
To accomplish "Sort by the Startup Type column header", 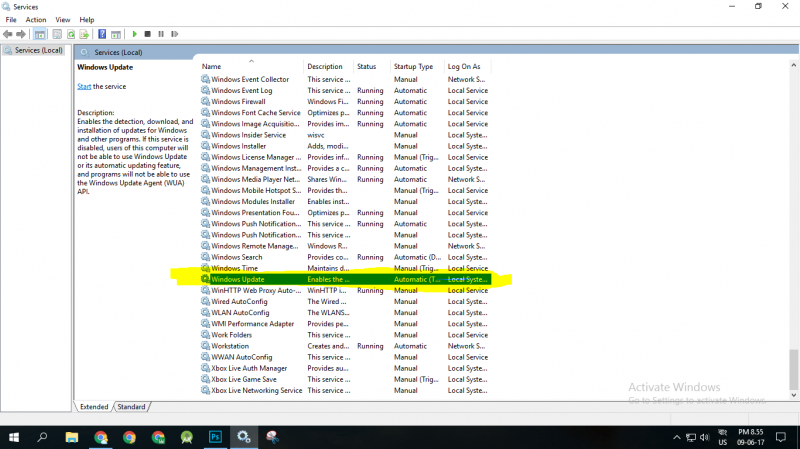I will [416, 66].
